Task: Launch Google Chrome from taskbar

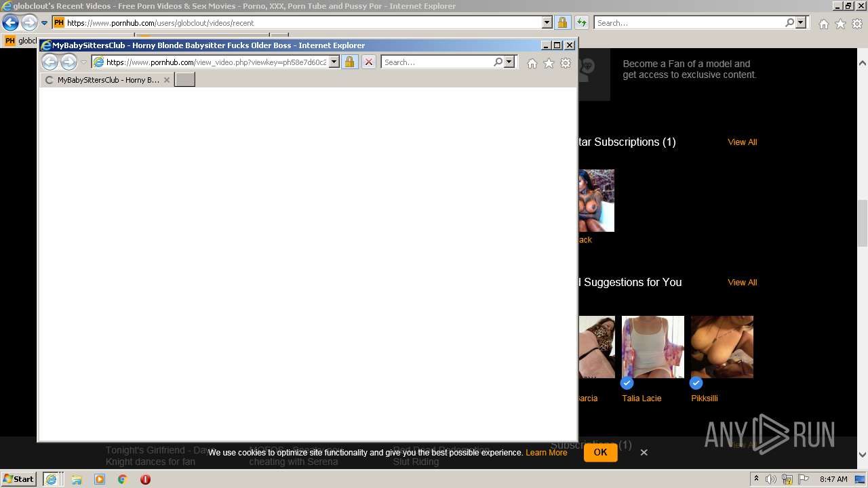Action: (122, 479)
